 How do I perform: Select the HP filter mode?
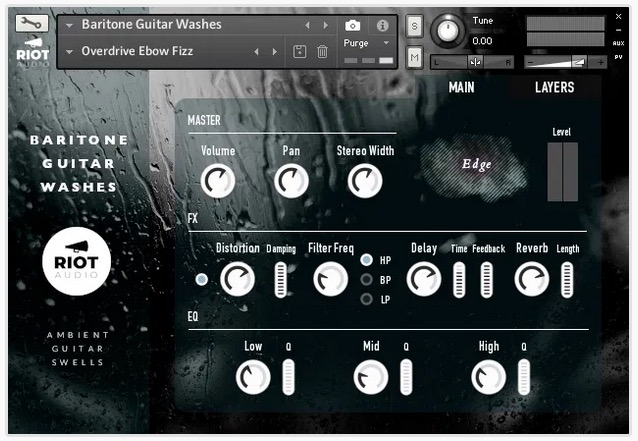coord(367,260)
